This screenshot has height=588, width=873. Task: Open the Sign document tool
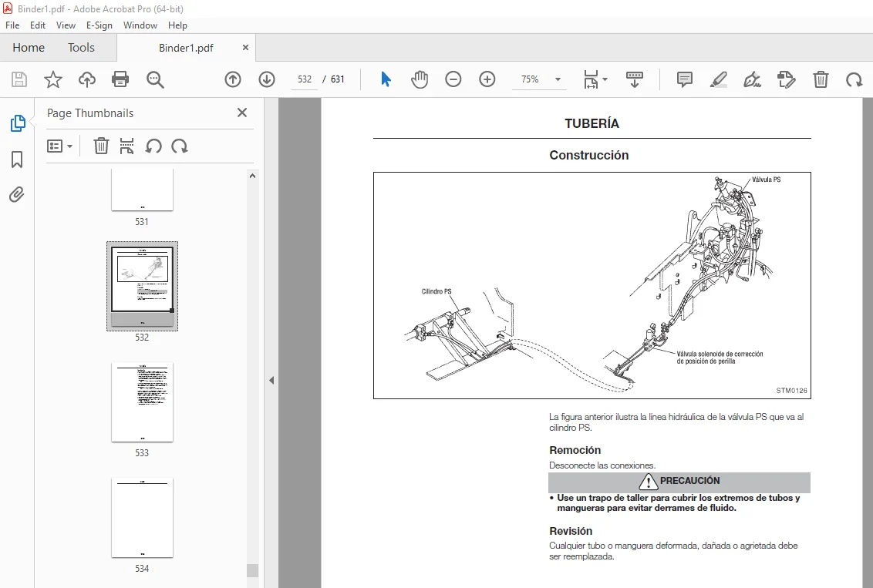(752, 79)
